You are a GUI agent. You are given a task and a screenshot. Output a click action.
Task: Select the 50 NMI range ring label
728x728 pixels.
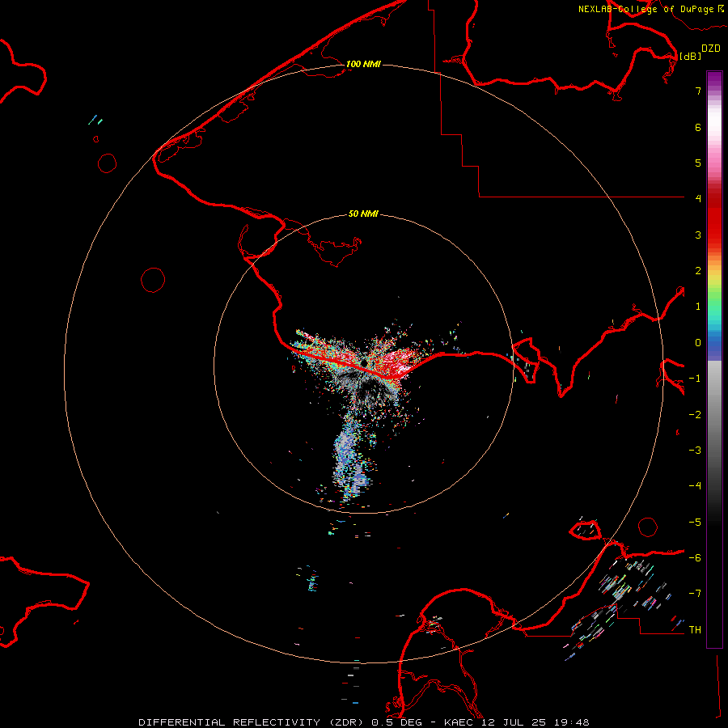[363, 214]
